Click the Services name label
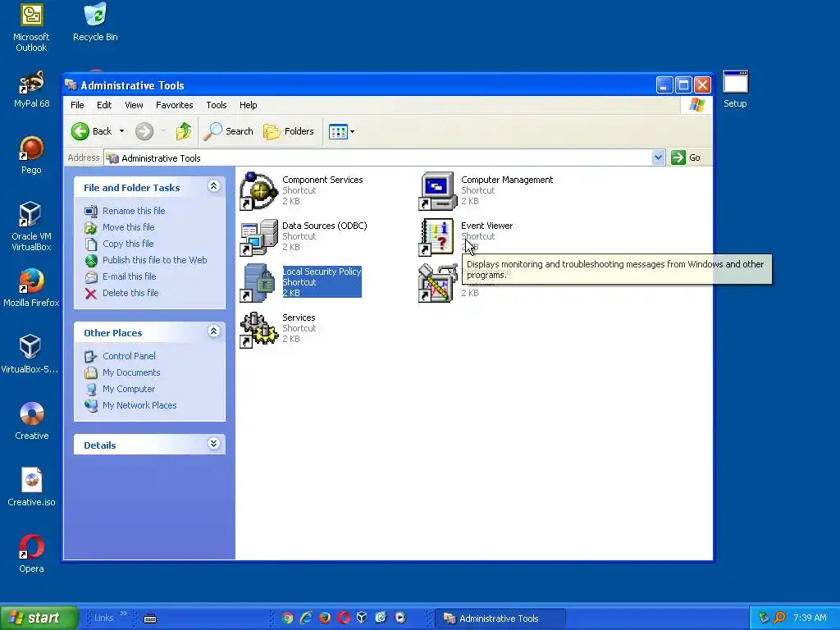 click(299, 317)
